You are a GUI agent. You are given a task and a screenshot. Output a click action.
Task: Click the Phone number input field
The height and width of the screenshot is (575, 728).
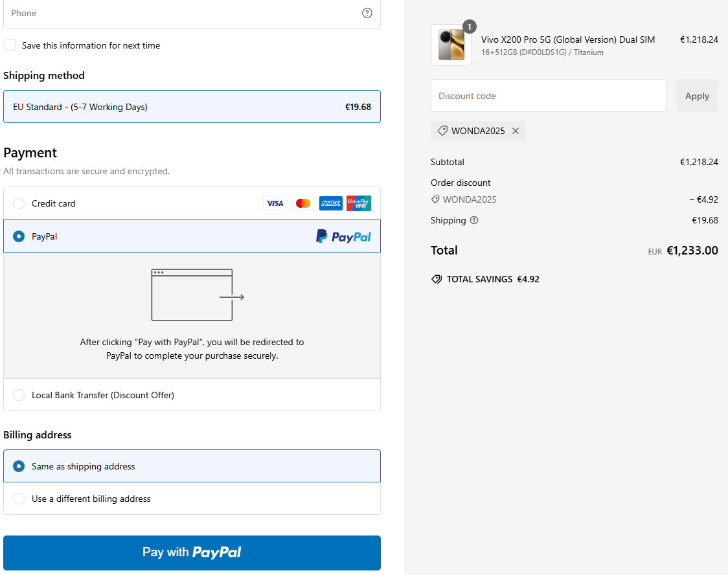coord(181,13)
